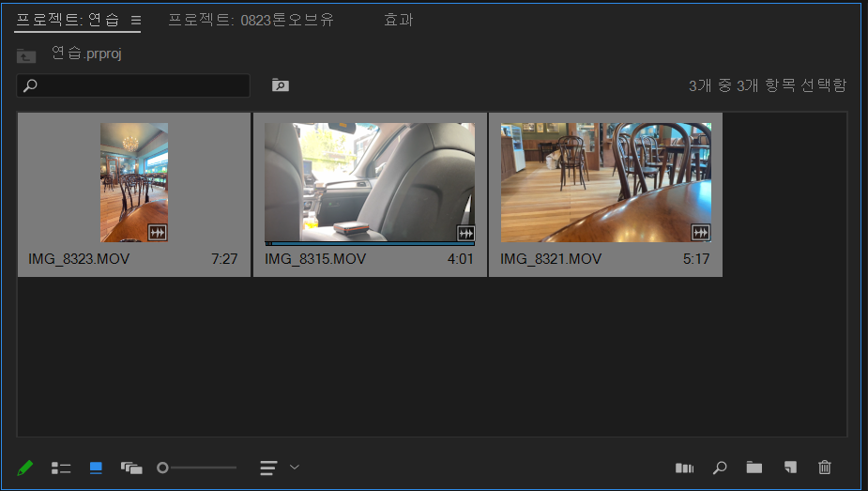
Task: Switch to the 효과 tab
Action: 399,20
